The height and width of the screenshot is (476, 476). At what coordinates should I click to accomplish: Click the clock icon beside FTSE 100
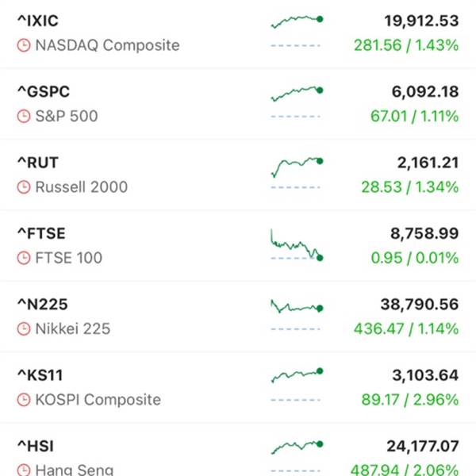pyautogui.click(x=24, y=258)
